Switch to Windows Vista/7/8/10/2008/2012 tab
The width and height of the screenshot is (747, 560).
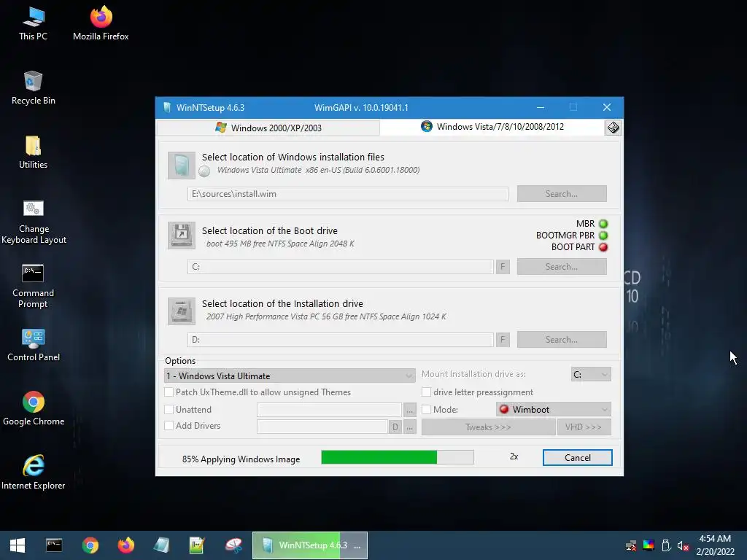(492, 127)
